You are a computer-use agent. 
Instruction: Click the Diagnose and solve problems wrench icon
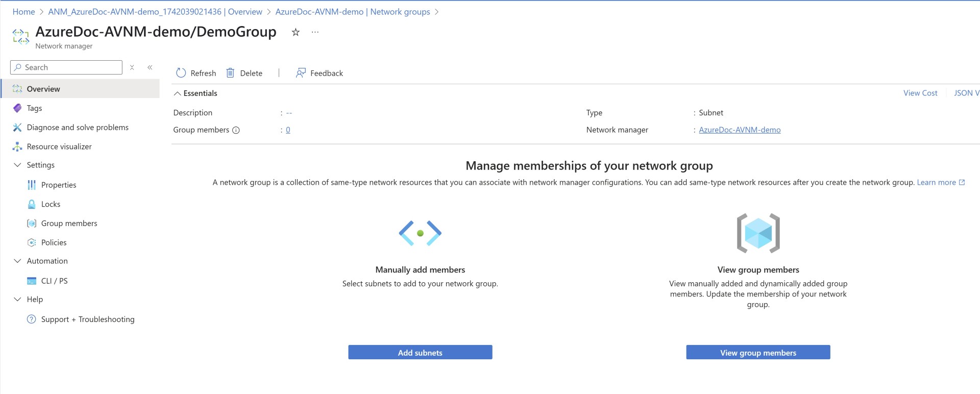tap(17, 128)
